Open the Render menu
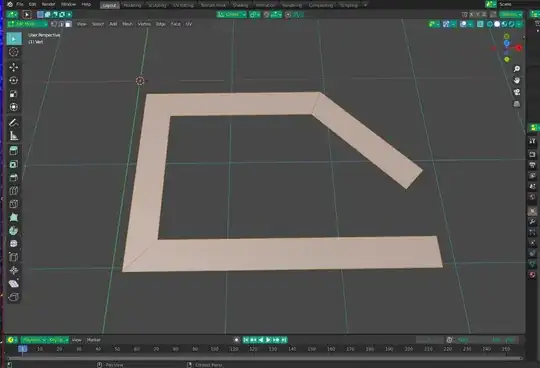This screenshot has width=540, height=368. 49,4
